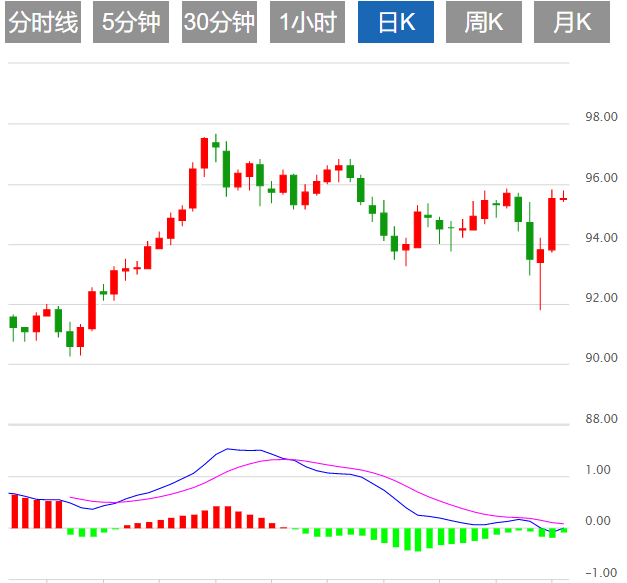627x583 pixels.
Task: Click the 94.00 price axis label
Action: coord(601,238)
